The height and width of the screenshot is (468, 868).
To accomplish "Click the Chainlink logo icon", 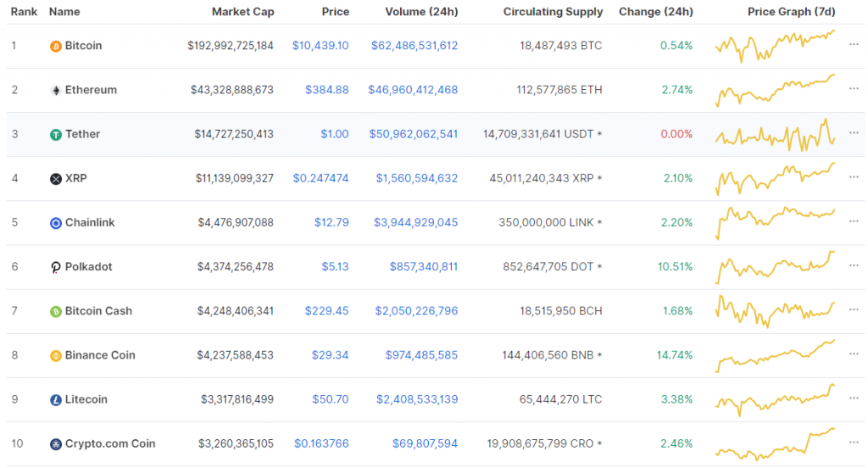I will coord(55,223).
